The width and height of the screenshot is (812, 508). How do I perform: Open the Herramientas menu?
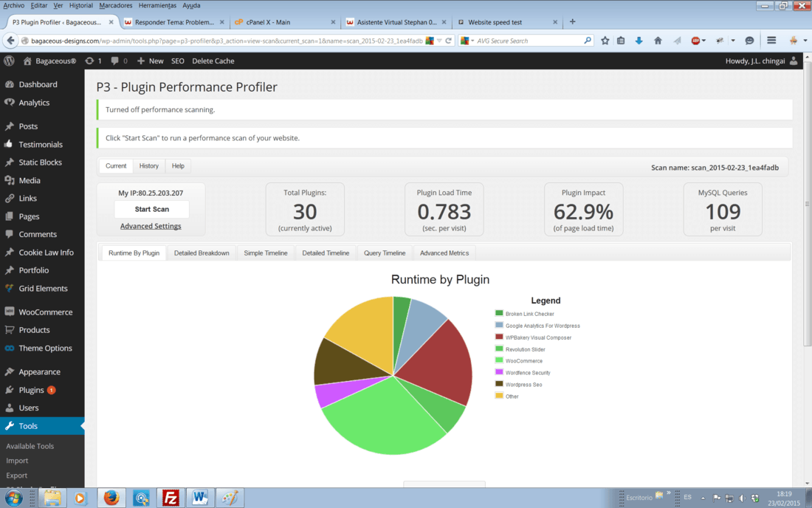point(157,5)
